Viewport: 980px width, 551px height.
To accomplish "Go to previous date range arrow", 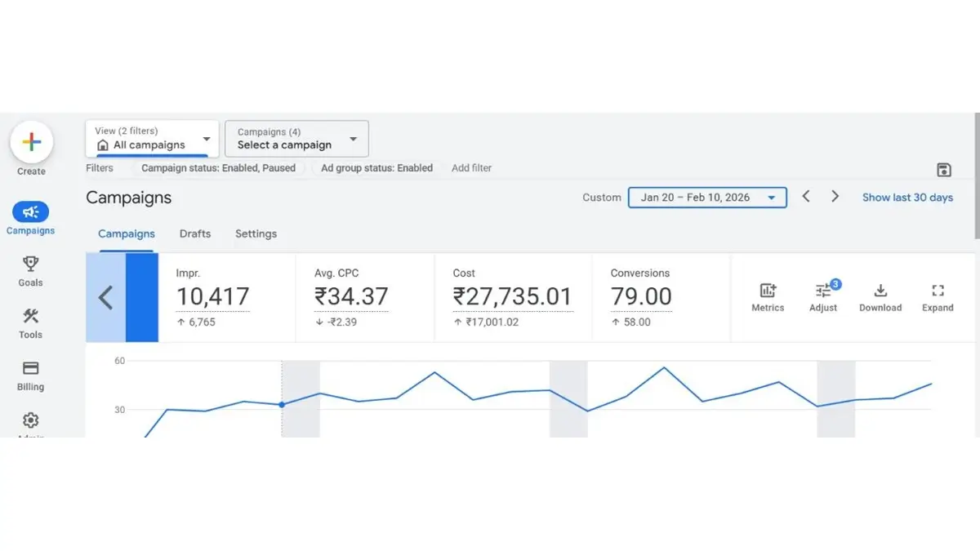I will (806, 197).
